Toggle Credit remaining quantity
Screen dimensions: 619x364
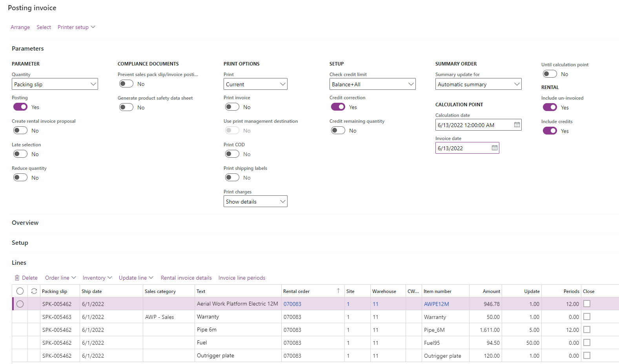pyautogui.click(x=338, y=130)
